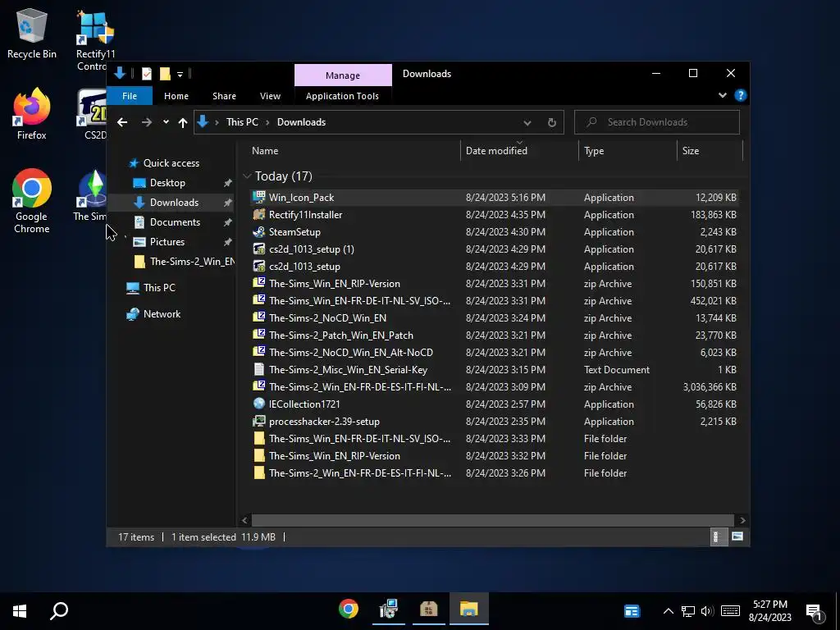
Task: Select The-Sims_Win_EN_RIP-Version folder icon
Action: tap(258, 456)
